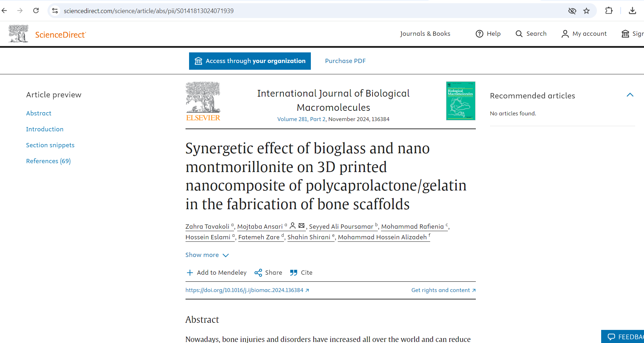The width and height of the screenshot is (644, 343).
Task: Click the browser back arrow
Action: pos(5,11)
